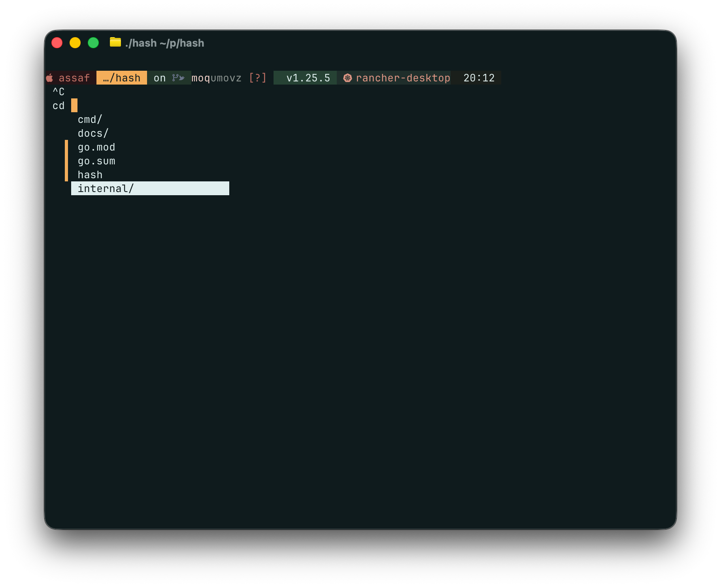Select the hash executable completion entry
The image size is (721, 588).
pyautogui.click(x=90, y=174)
